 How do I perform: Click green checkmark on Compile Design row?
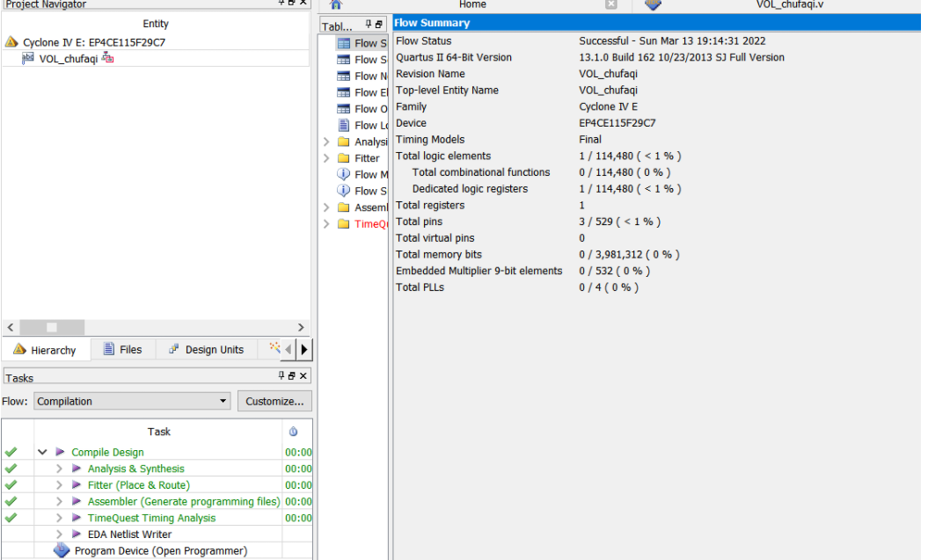[11, 452]
